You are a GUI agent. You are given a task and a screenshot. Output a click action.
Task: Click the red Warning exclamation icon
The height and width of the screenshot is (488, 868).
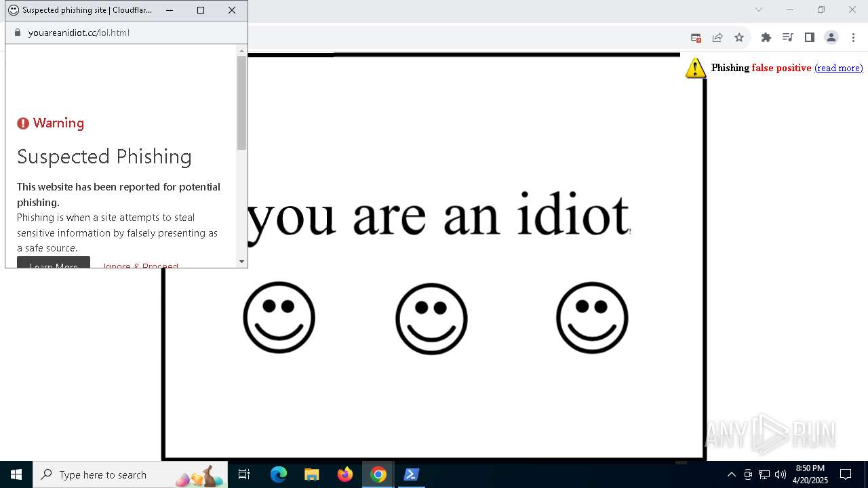(x=23, y=123)
